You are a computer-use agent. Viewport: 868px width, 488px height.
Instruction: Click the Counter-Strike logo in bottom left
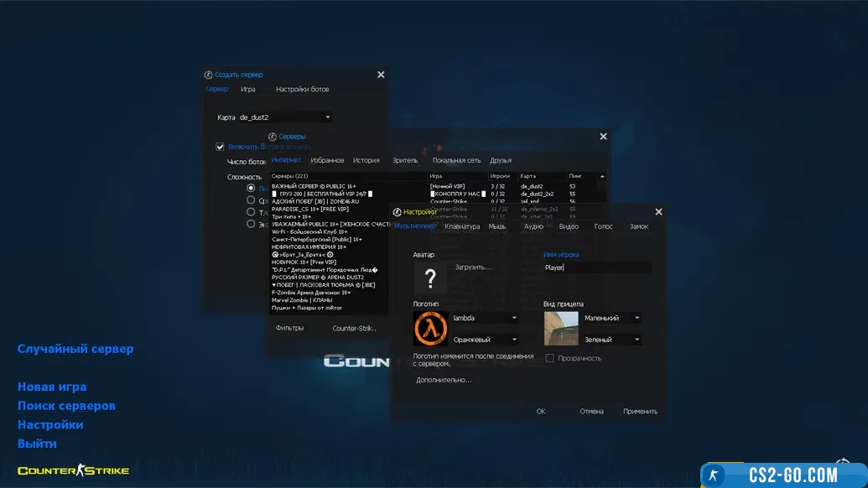[x=74, y=470]
